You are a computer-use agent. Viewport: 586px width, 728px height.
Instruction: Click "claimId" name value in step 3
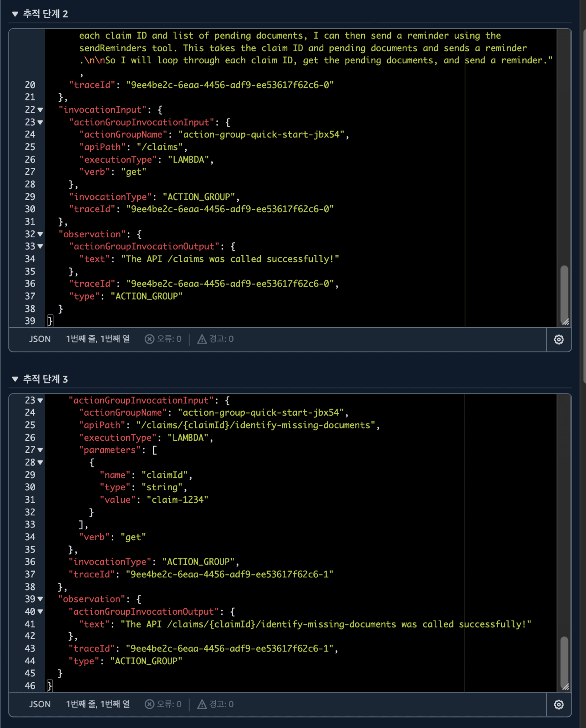coord(164,475)
